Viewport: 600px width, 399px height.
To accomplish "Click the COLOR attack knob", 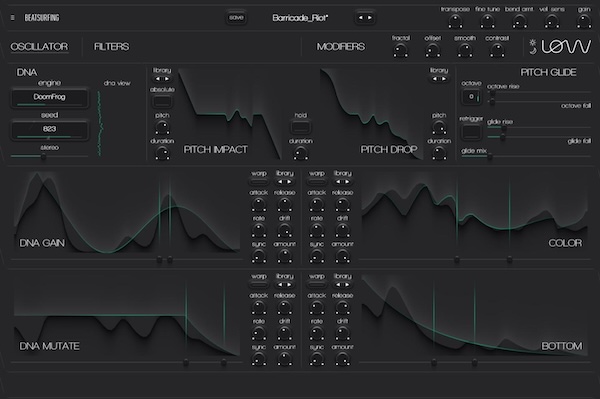I will 316,205.
